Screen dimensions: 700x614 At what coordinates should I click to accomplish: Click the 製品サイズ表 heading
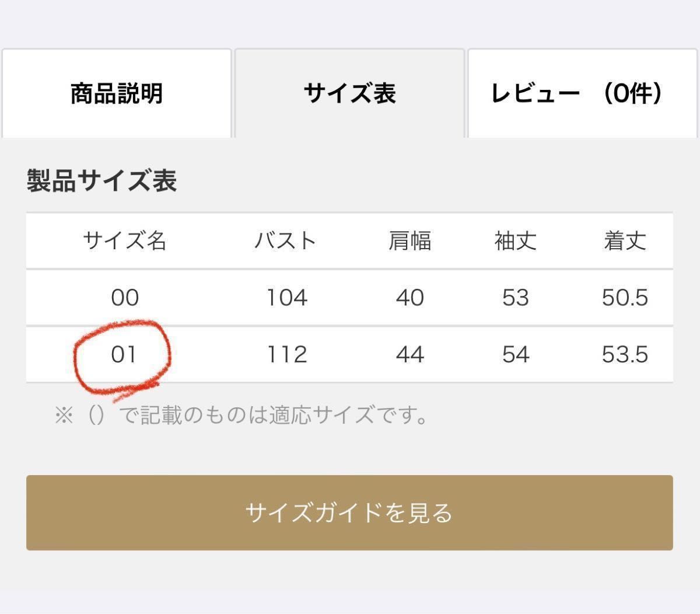101,180
